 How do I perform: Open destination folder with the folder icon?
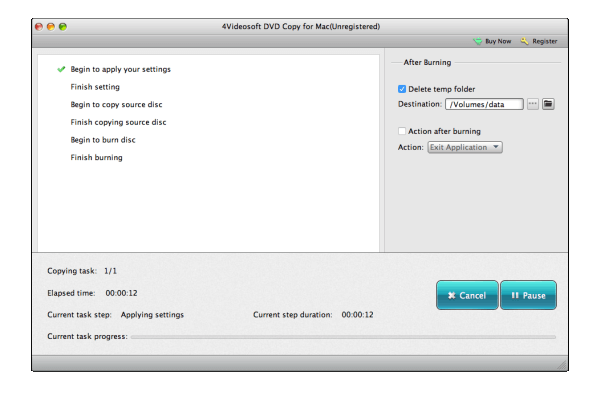pos(548,104)
